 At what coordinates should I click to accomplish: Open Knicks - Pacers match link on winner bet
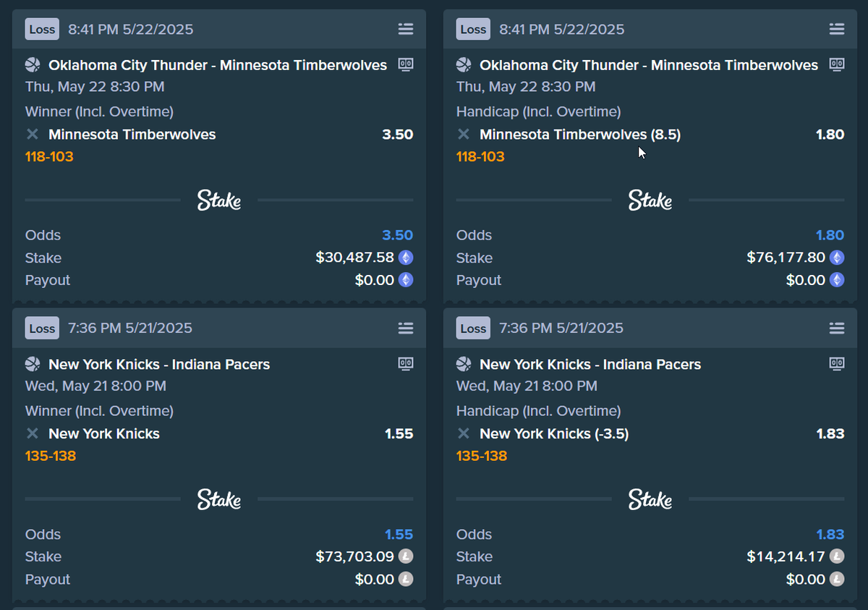(x=159, y=364)
